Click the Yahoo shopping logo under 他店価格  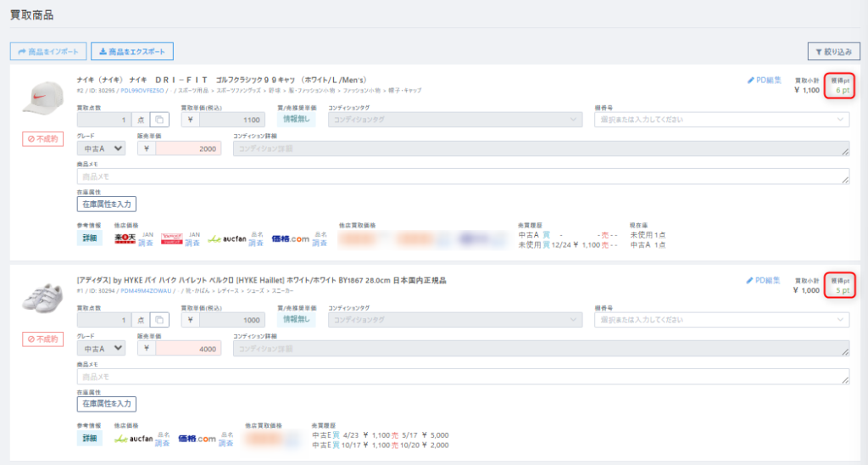point(171,239)
